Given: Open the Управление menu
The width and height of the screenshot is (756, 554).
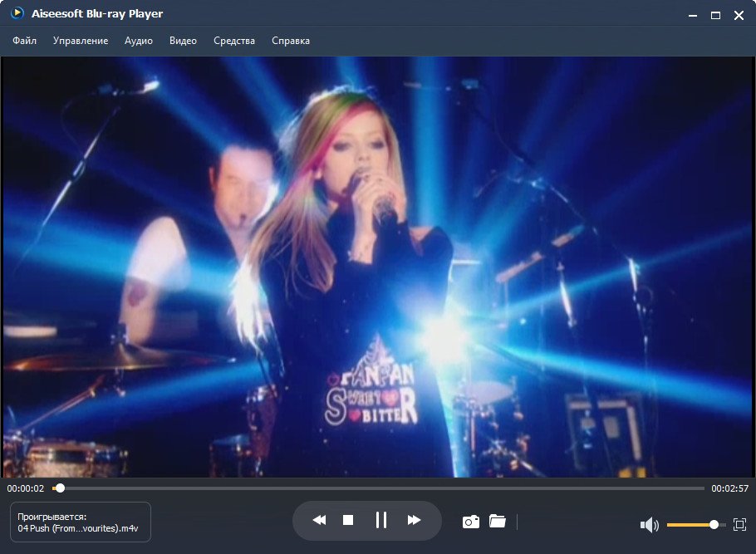Looking at the screenshot, I should (81, 41).
